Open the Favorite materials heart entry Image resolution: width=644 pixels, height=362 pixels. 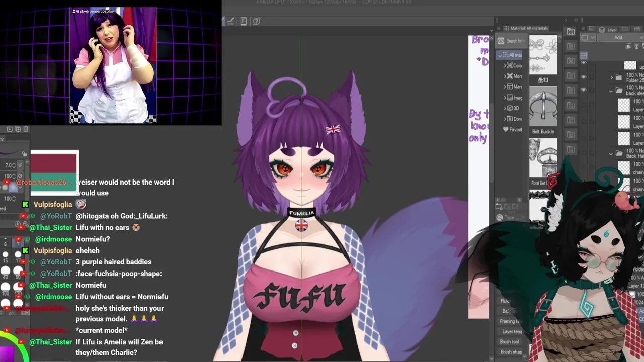click(x=512, y=129)
